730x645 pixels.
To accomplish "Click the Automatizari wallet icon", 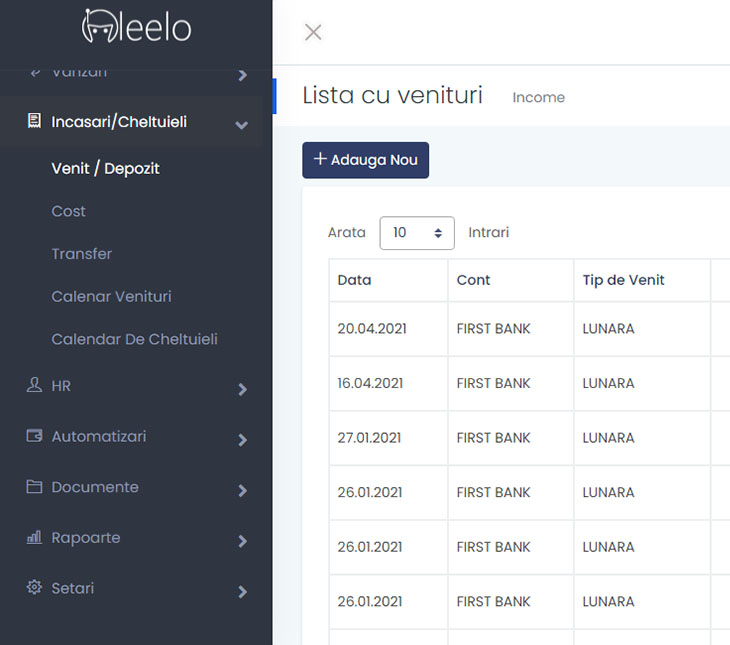I will [x=34, y=436].
